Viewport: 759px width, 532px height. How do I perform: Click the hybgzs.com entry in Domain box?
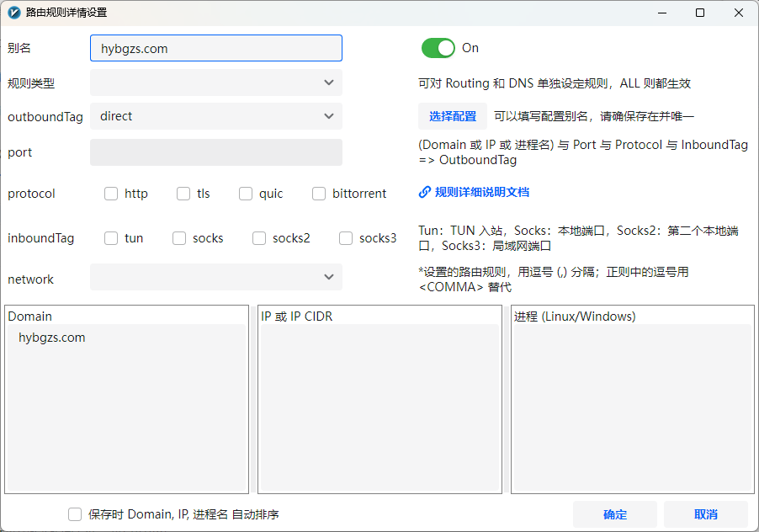tap(52, 338)
